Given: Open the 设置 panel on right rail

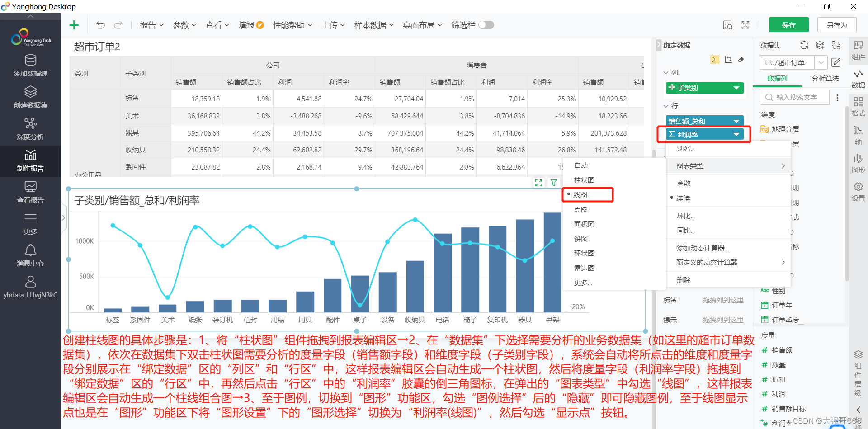Looking at the screenshot, I should tap(858, 192).
